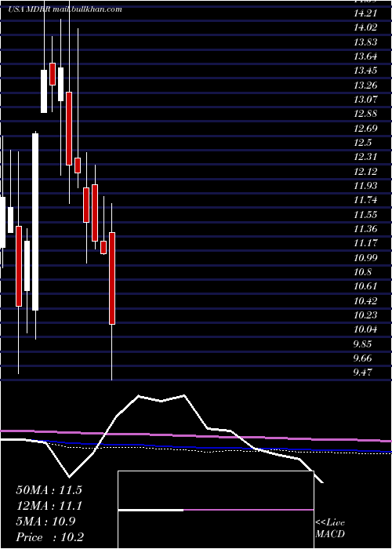Click the 5MA : 10.9 readout
The width and height of the screenshot is (392, 549).
[45, 522]
